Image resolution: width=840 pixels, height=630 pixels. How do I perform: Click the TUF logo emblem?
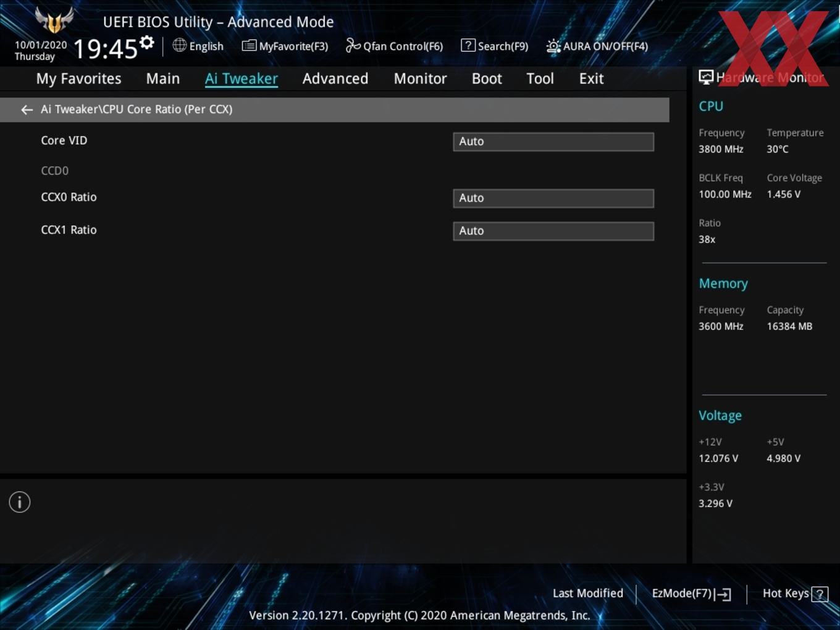pyautogui.click(x=54, y=19)
